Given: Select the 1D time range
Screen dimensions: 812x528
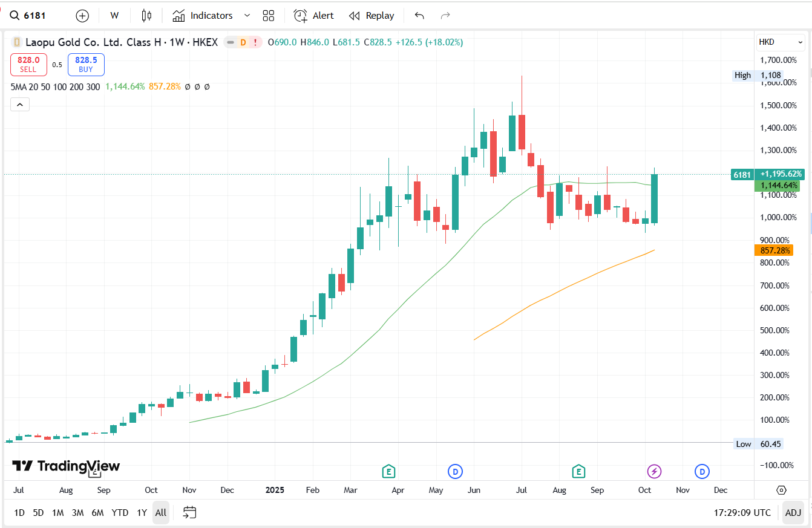Looking at the screenshot, I should [19, 513].
